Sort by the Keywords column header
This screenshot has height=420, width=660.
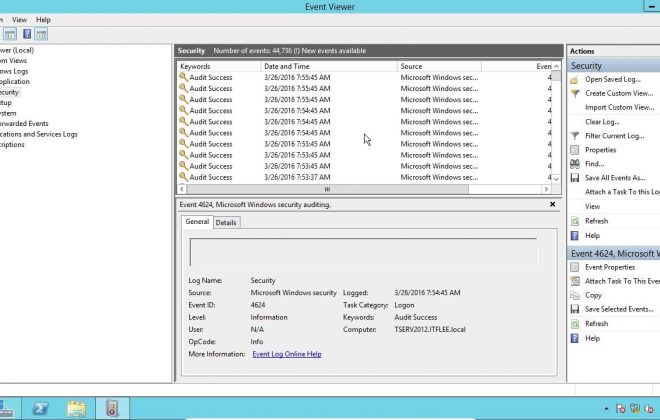click(x=218, y=66)
